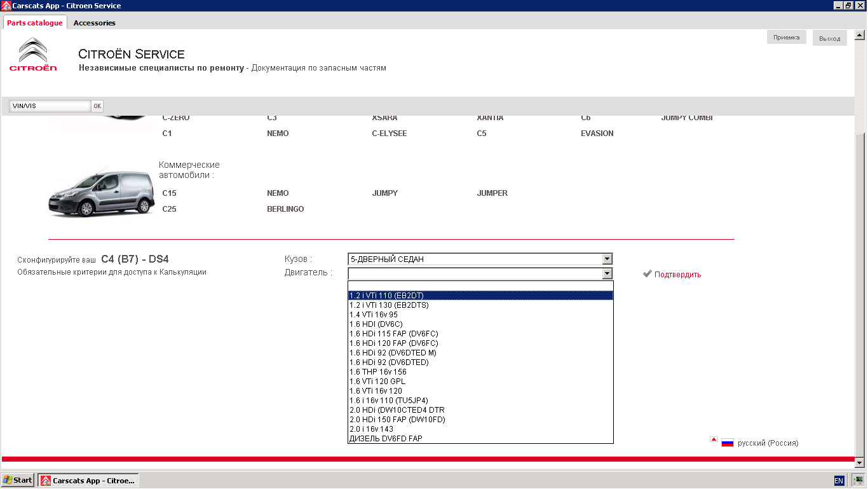Collapse the Двигатель engine dropdown arrow
This screenshot has height=489, width=868.
point(607,273)
